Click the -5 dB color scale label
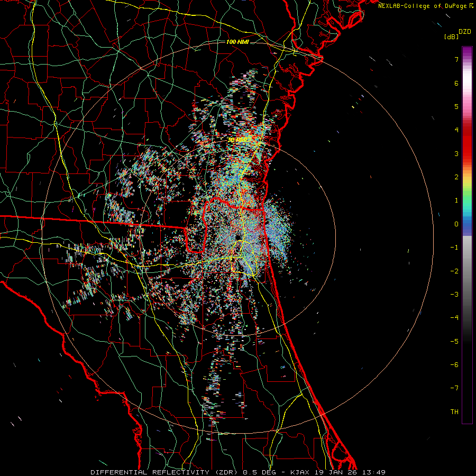 [454, 341]
